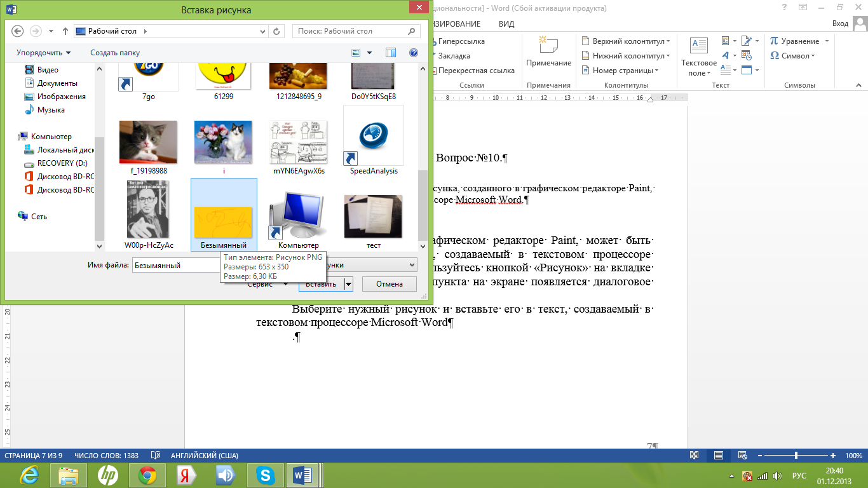Screen dimensions: 868x488
Task: Open the ВИД ribbon tab
Action: click(x=506, y=24)
